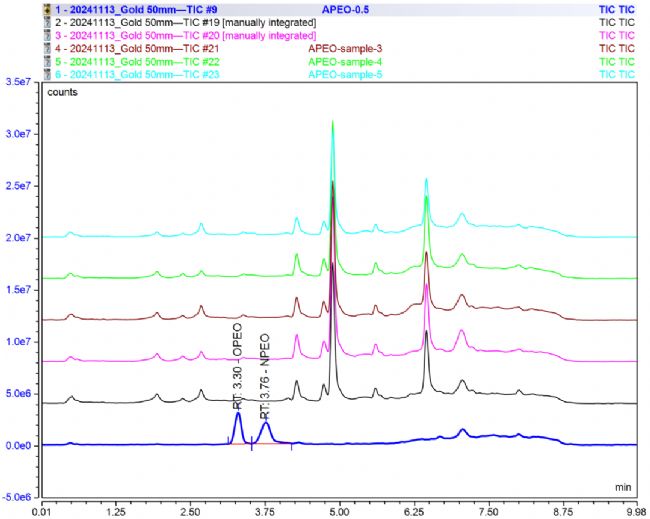Click the 'min' x-axis unit label

pos(623,487)
